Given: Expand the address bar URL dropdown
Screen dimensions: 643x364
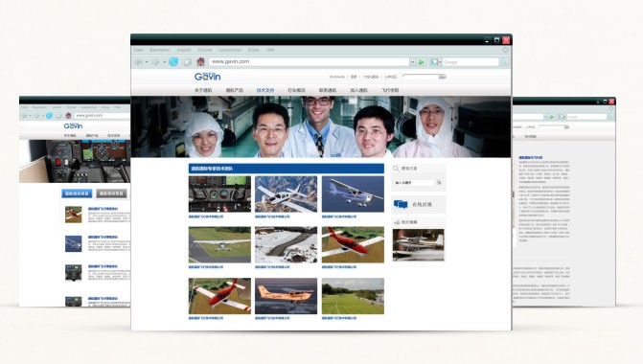Looking at the screenshot, I should pos(413,62).
